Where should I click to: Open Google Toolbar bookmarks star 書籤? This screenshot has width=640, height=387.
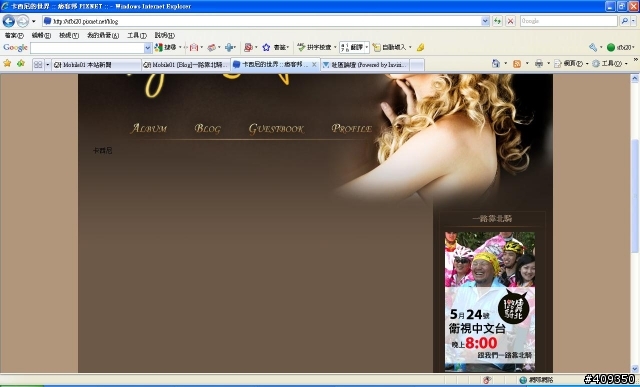coord(275,48)
